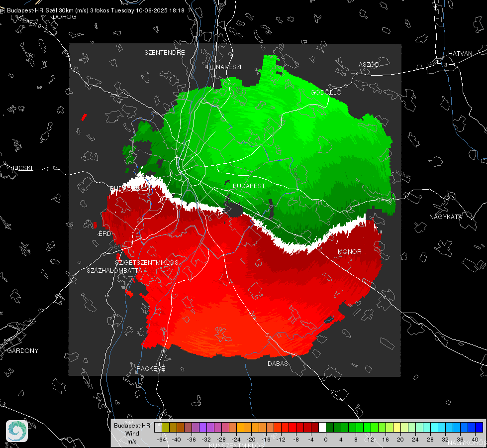The height and width of the screenshot is (448, 487).
Task: Click the '40' legend value
Action: pyautogui.click(x=475, y=440)
